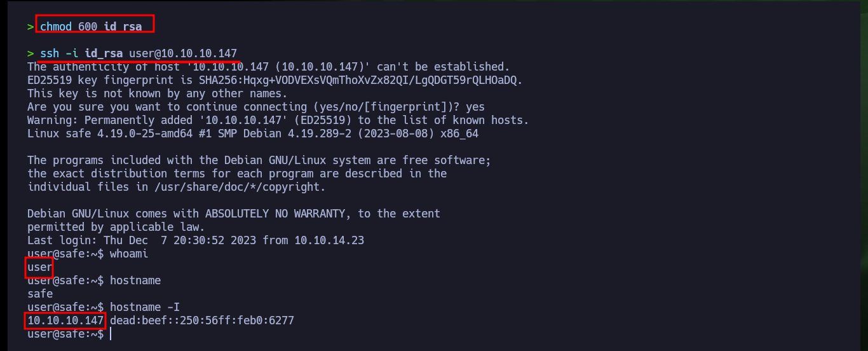Place cursor at the final empty prompt
Screen dimensions: 868x351
coord(112,334)
